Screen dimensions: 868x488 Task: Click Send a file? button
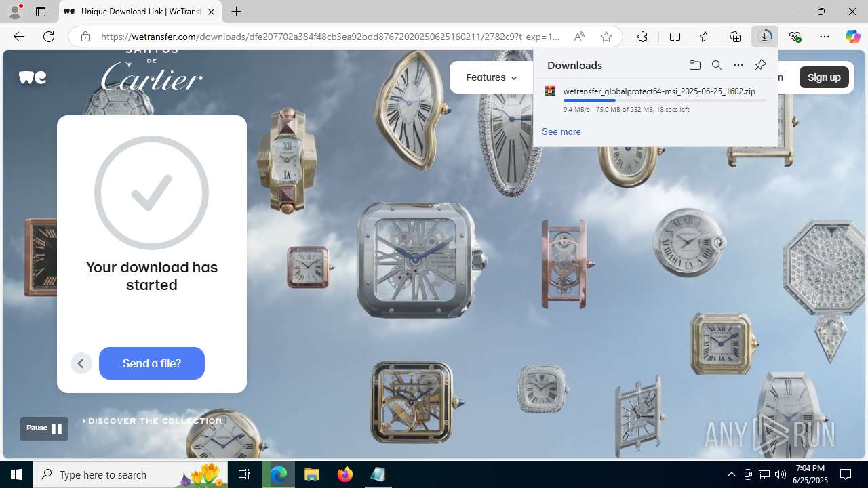(152, 363)
